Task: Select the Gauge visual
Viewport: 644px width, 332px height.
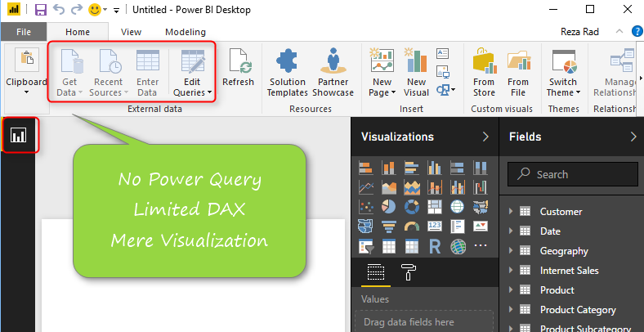Action: tap(412, 227)
